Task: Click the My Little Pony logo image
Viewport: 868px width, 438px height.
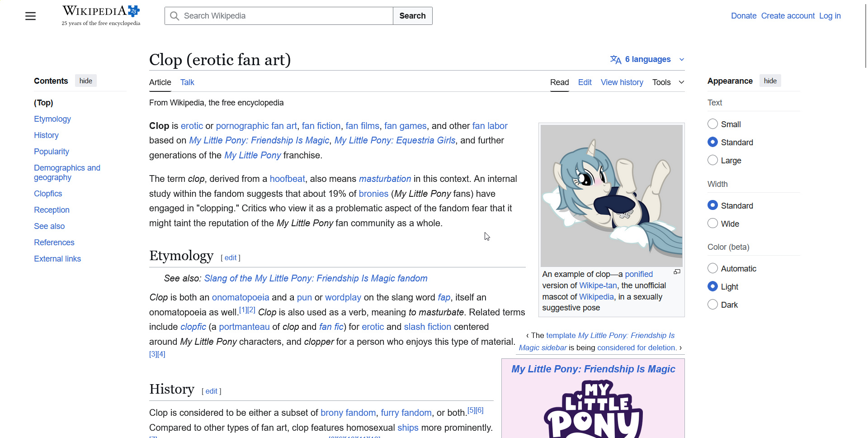Action: click(593, 409)
